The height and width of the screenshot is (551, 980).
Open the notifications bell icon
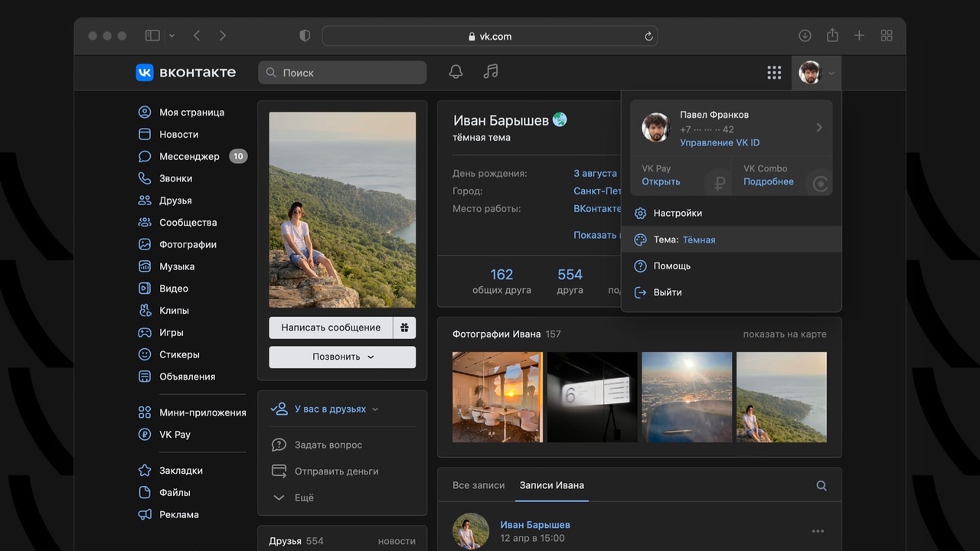[x=456, y=72]
